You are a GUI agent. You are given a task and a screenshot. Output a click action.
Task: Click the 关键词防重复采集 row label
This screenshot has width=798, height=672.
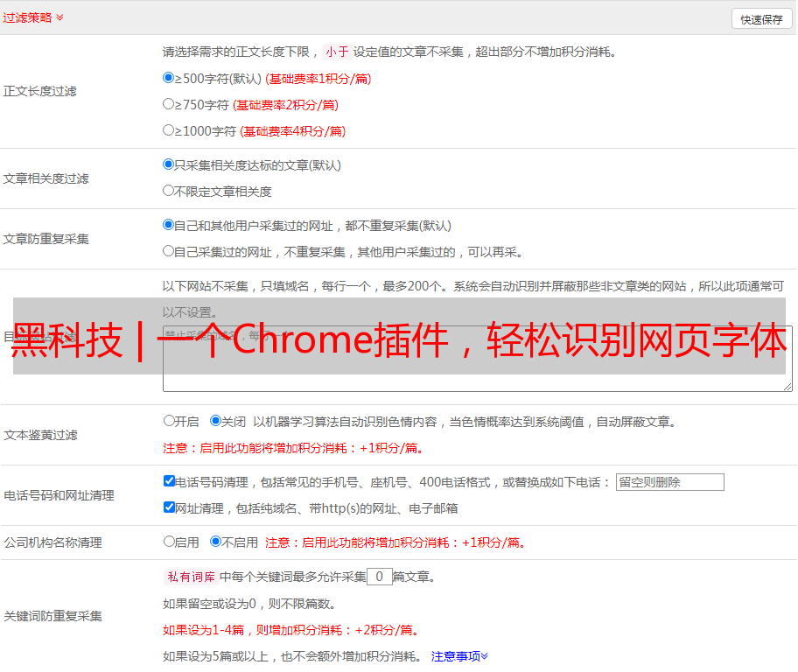pyautogui.click(x=52, y=617)
